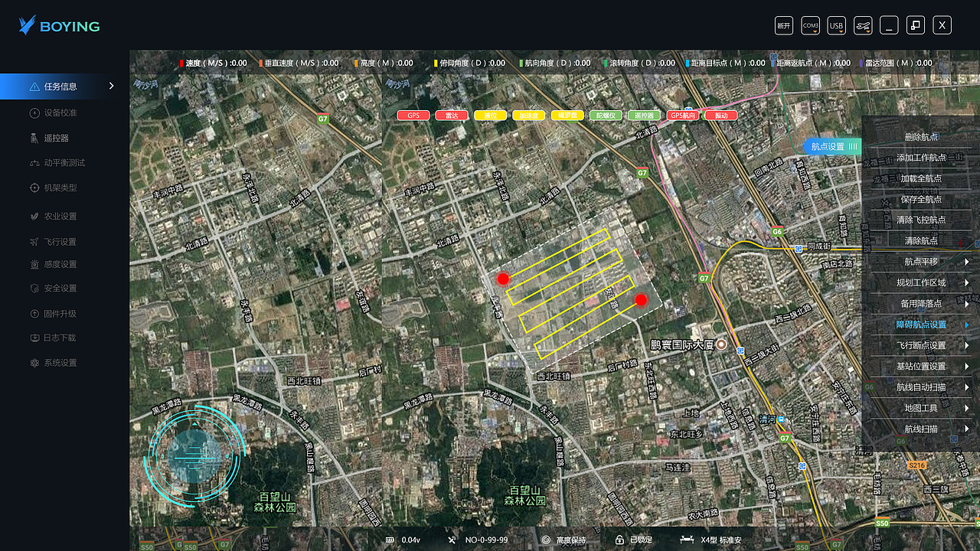Open the aircraft type dropdown icon

click(x=862, y=25)
